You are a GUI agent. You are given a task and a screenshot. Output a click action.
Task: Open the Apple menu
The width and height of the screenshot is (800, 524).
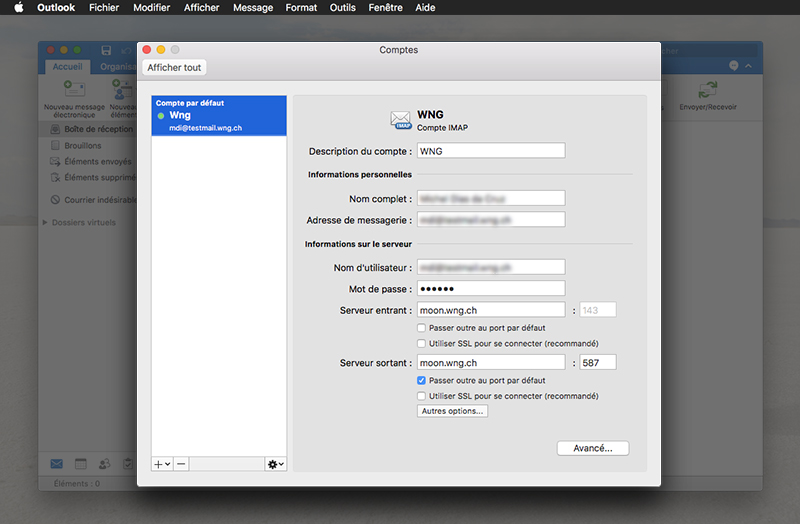pyautogui.click(x=19, y=7)
